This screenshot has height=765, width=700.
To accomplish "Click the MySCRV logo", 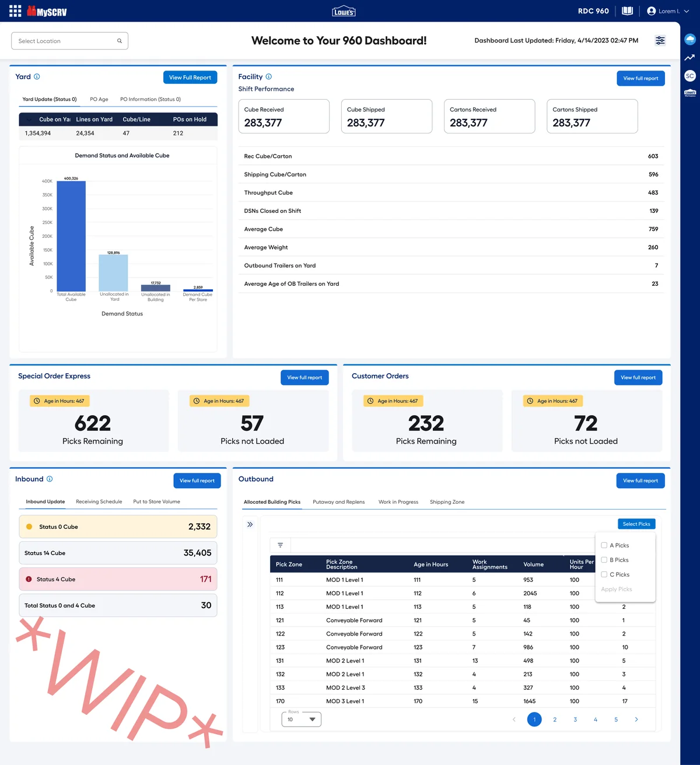I will [47, 11].
